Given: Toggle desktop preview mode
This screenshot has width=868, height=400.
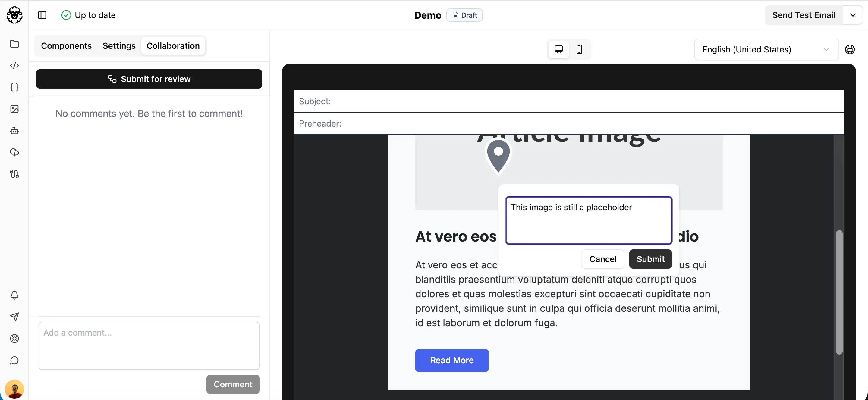Looking at the screenshot, I should point(558,49).
